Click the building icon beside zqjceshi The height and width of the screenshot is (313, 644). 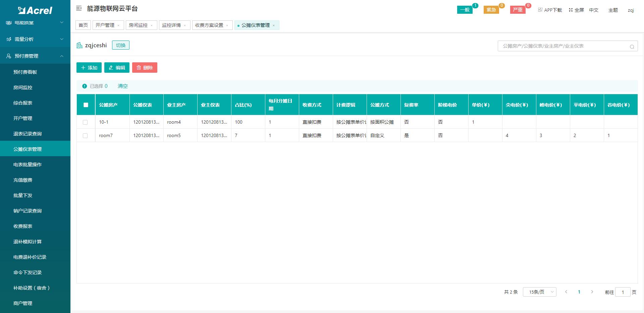point(79,45)
